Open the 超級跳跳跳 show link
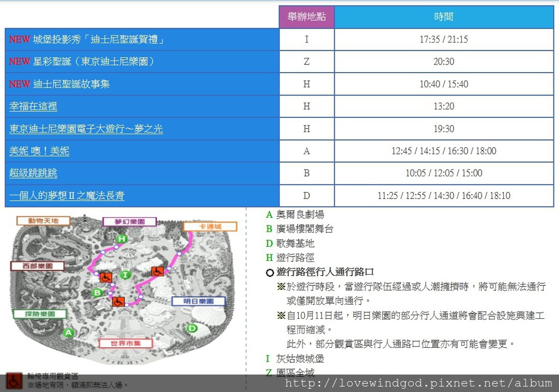 coord(33,174)
